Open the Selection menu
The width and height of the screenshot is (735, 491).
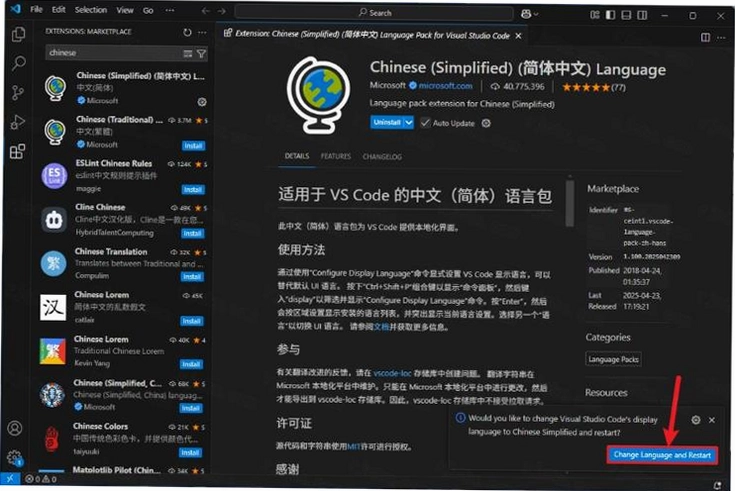tap(90, 10)
